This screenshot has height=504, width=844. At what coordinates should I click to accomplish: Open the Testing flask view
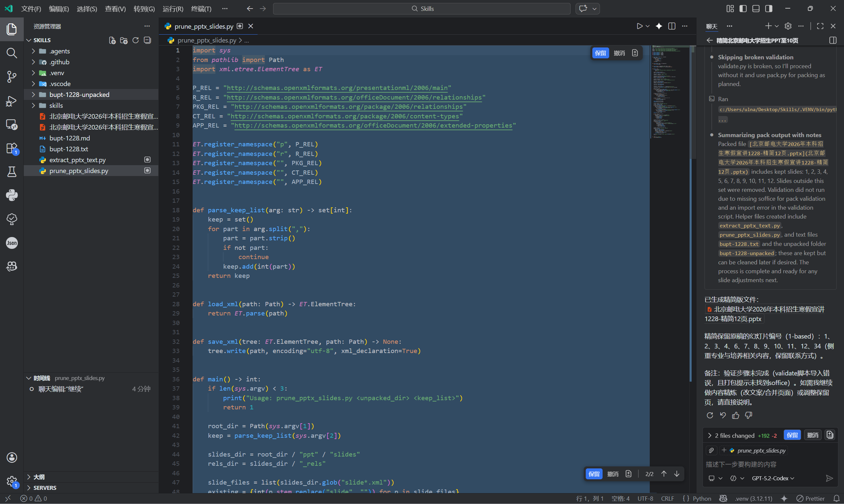[x=12, y=172]
